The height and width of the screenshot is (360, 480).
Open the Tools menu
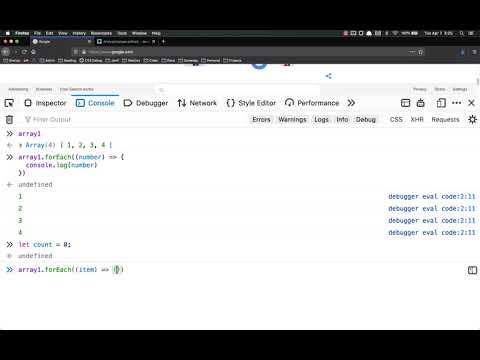pos(122,33)
